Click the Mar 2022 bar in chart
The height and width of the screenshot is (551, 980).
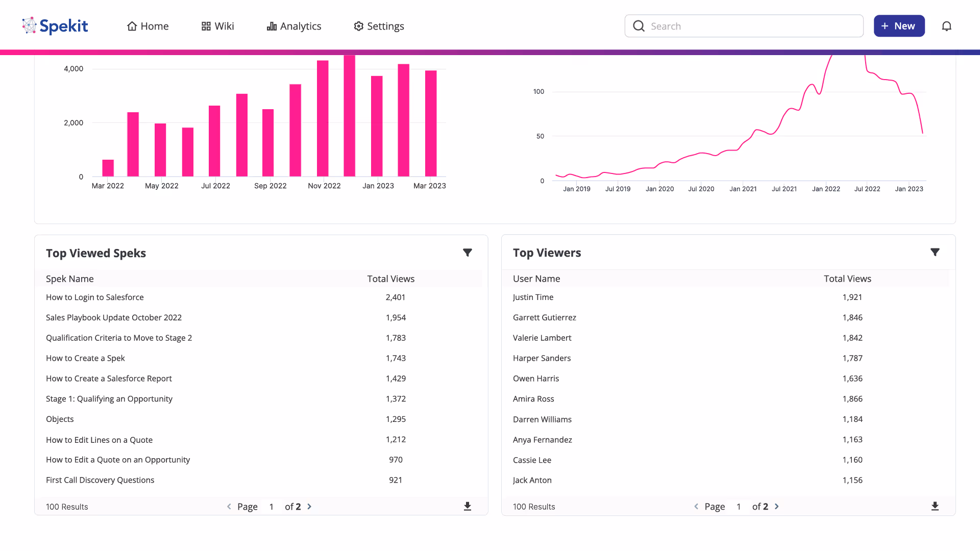[x=108, y=168]
